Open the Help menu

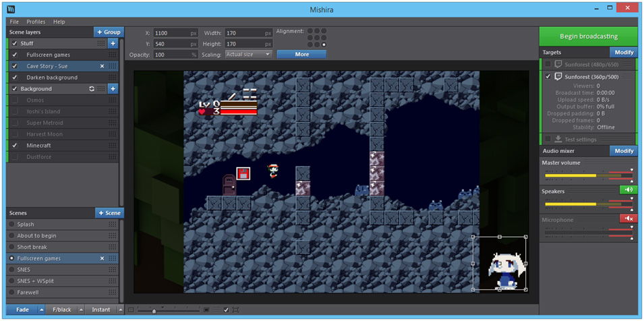tap(59, 22)
